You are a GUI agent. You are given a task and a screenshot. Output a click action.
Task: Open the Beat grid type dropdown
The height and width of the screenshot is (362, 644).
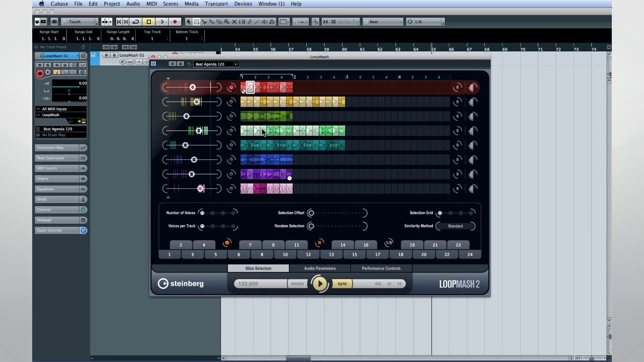(x=383, y=22)
